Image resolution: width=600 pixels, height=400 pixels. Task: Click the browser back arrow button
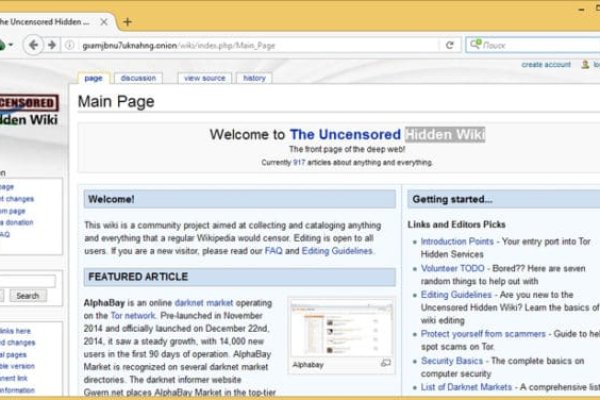[32, 45]
